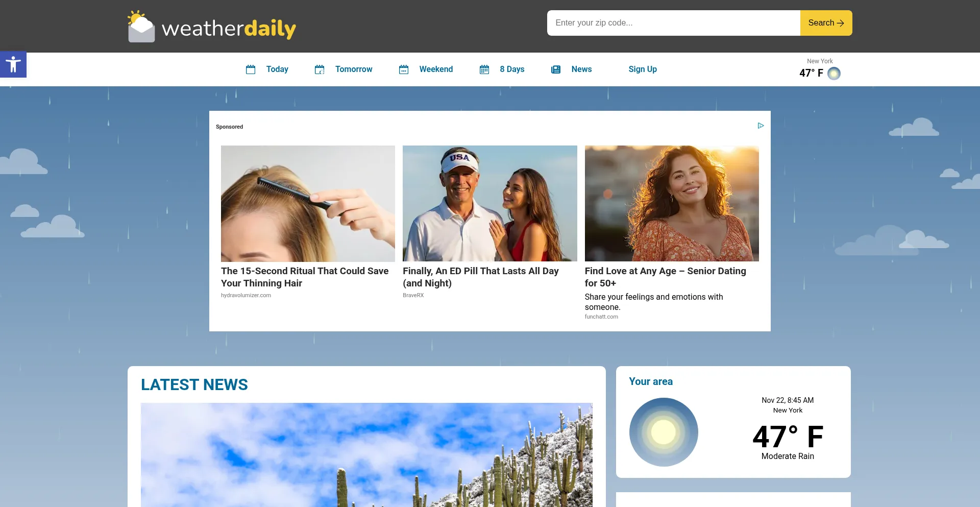
Task: Focus the zip code input field
Action: point(673,23)
